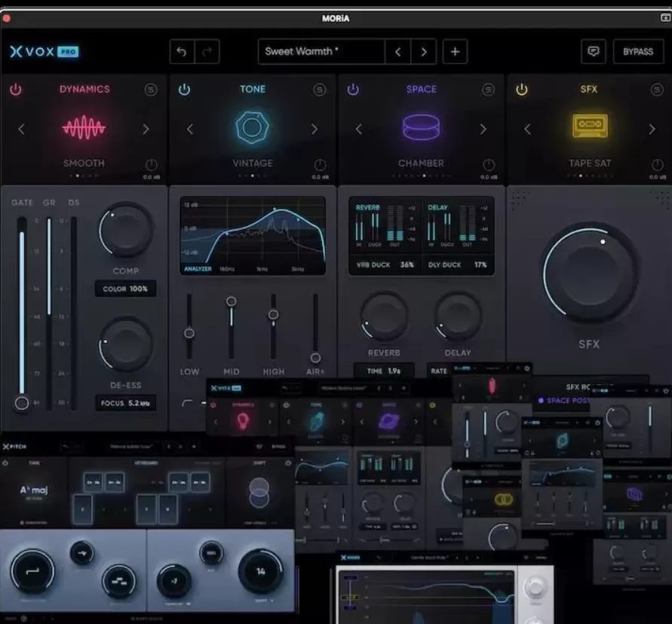Switch to previous Dynamics style
The width and height of the screenshot is (672, 624).
pyautogui.click(x=21, y=129)
